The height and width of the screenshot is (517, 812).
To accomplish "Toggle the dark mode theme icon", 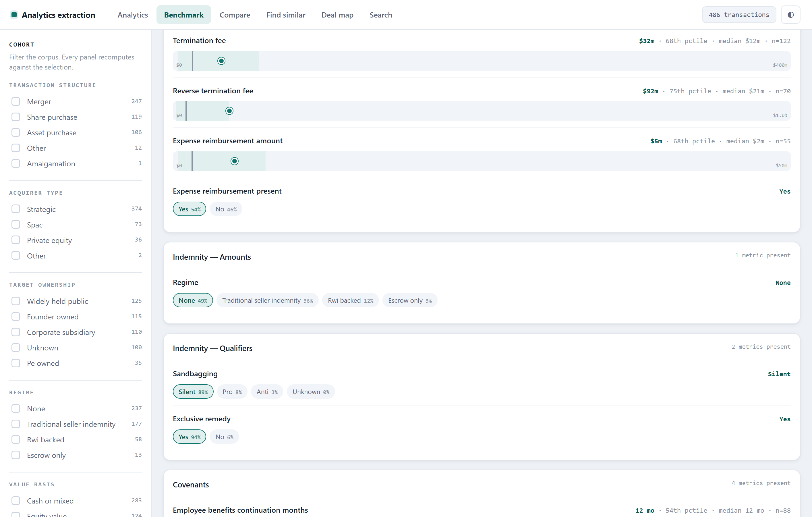I will pyautogui.click(x=790, y=15).
